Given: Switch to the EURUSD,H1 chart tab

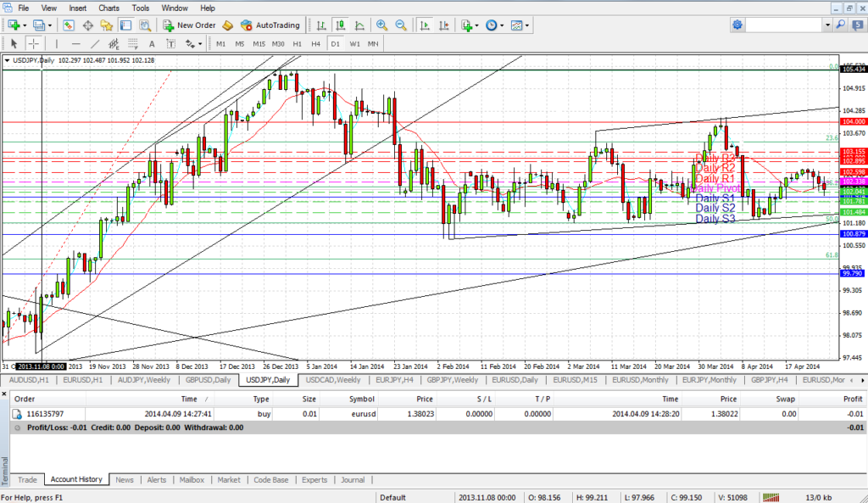Looking at the screenshot, I should coord(82,380).
